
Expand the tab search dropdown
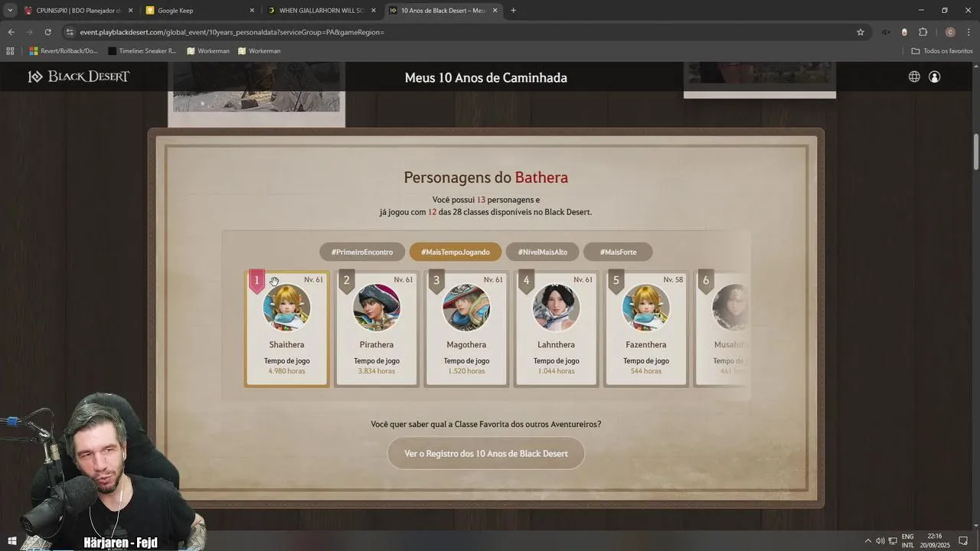(10, 11)
